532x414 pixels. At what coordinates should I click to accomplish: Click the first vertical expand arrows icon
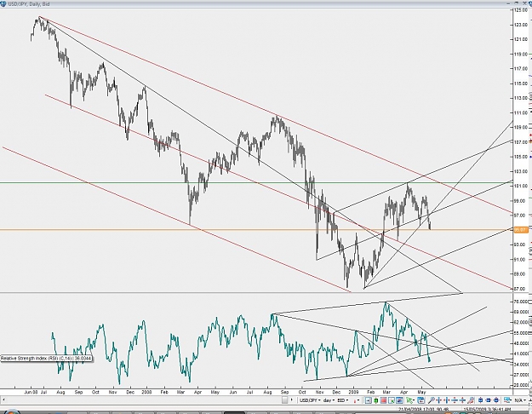pyautogui.click(x=455, y=400)
